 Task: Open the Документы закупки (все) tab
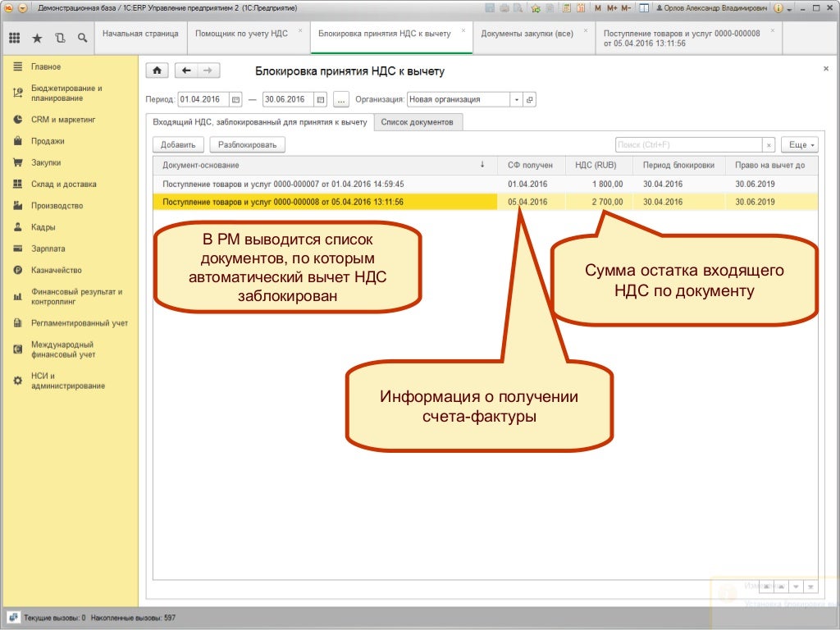click(x=527, y=34)
